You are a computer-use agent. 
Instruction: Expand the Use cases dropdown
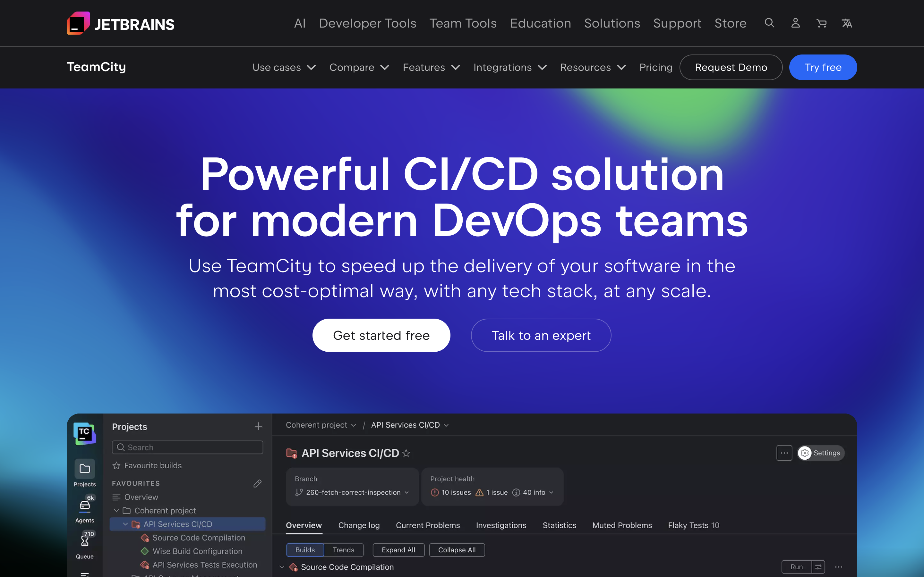[x=284, y=68]
